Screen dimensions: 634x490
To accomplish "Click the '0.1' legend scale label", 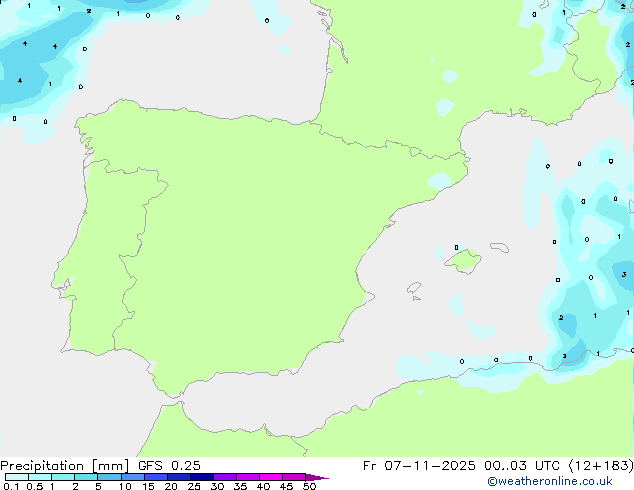I will pos(11,486).
